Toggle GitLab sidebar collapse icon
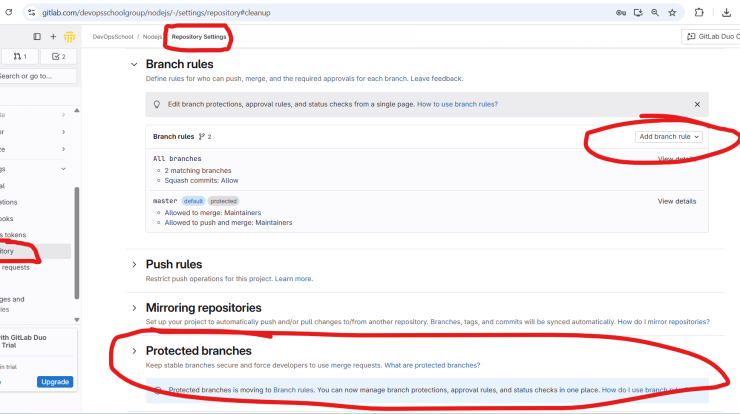This screenshot has width=740, height=414. click(37, 36)
